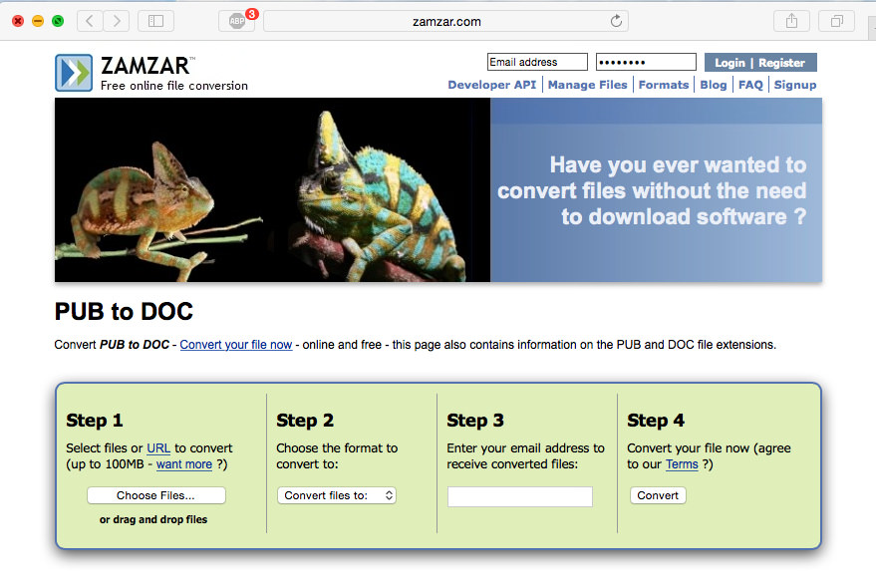Click the Safari back arrow
This screenshot has height=588, width=876.
(x=90, y=21)
